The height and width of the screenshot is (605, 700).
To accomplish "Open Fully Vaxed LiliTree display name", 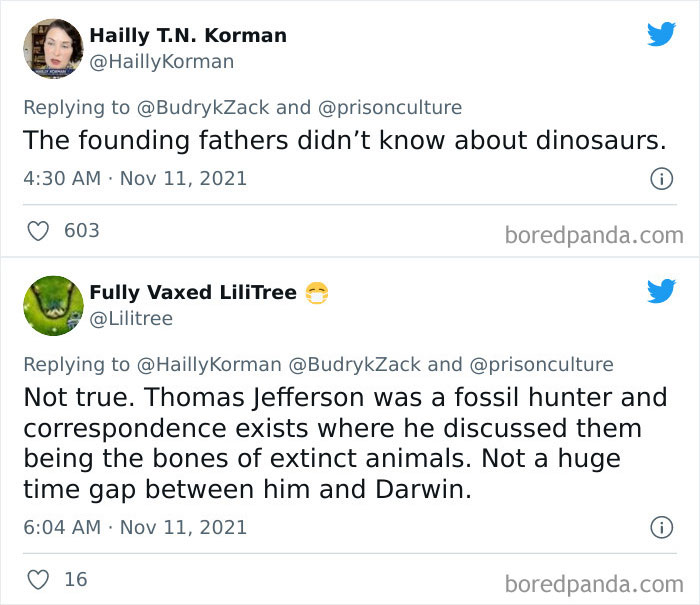I will 193,292.
